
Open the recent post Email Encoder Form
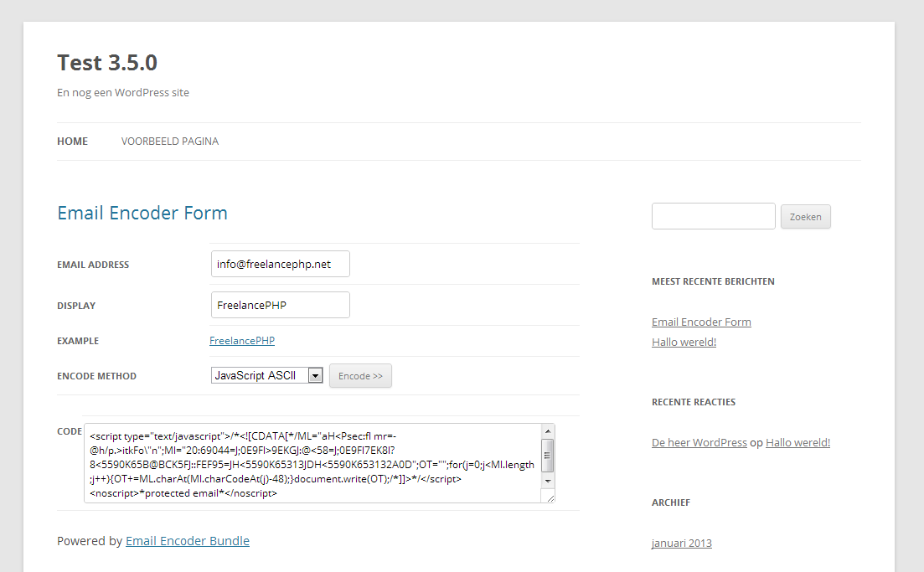tap(701, 322)
